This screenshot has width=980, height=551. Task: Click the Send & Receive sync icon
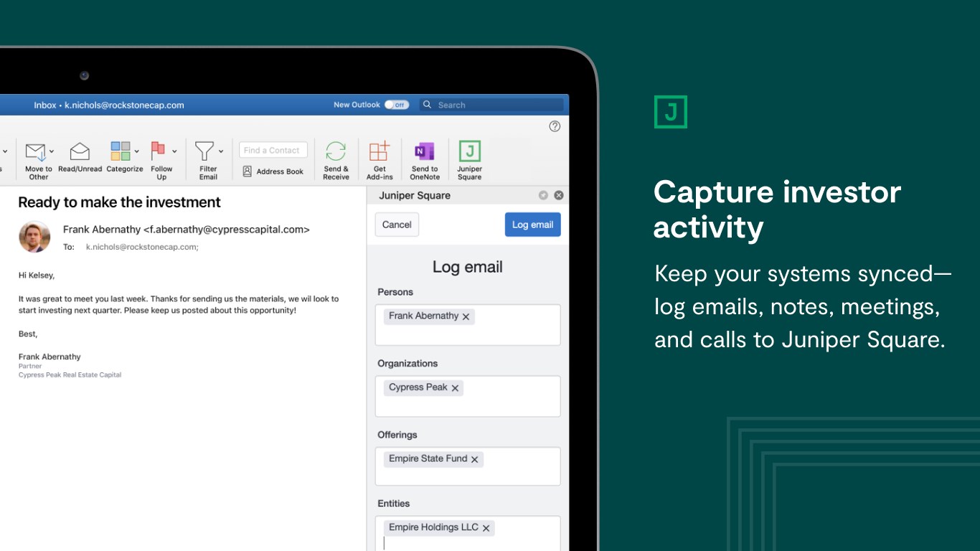[336, 151]
